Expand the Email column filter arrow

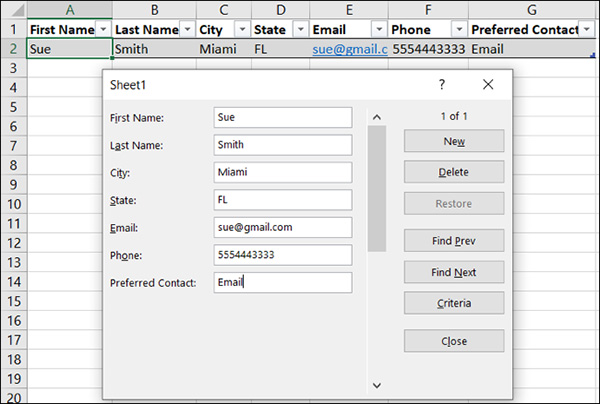(379, 30)
